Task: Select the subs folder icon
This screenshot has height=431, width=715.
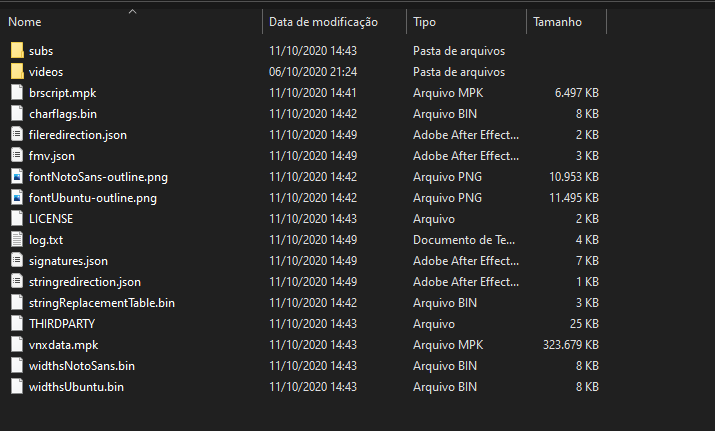Action: pyautogui.click(x=17, y=51)
